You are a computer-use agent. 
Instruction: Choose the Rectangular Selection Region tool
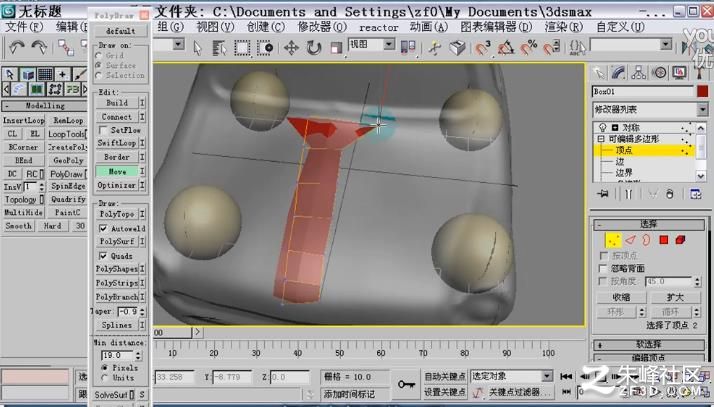tap(242, 47)
